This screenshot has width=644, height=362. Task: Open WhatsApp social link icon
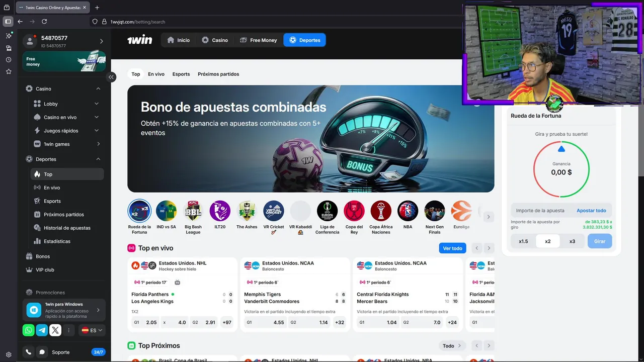coord(29,330)
